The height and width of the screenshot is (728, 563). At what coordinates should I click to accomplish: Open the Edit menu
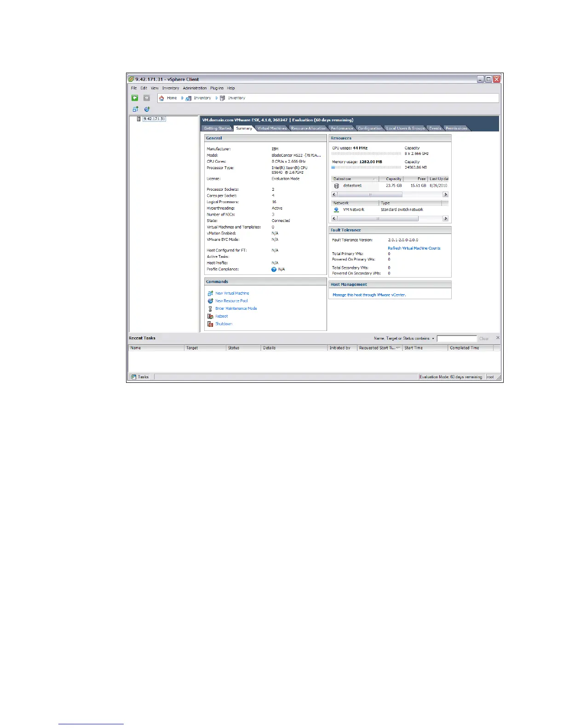144,88
